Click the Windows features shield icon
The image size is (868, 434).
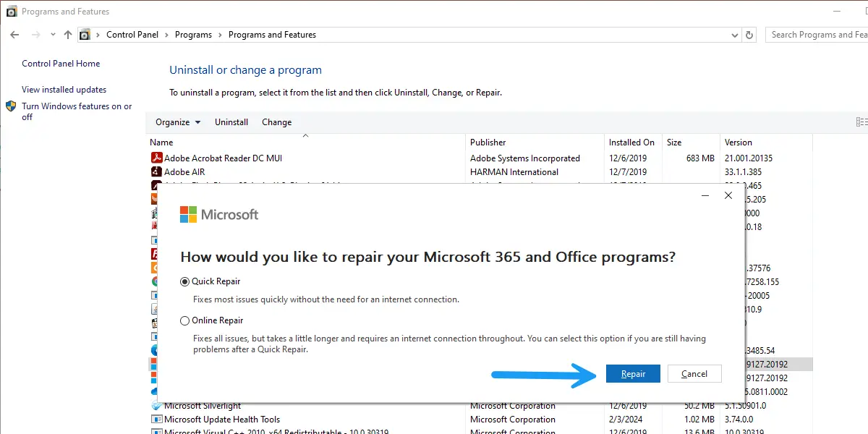(11, 106)
